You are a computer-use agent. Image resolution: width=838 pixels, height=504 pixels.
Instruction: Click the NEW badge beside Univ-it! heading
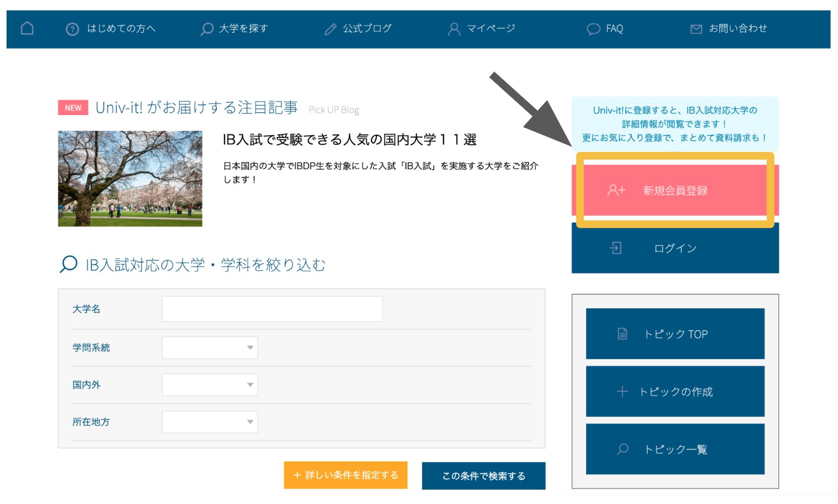[73, 108]
